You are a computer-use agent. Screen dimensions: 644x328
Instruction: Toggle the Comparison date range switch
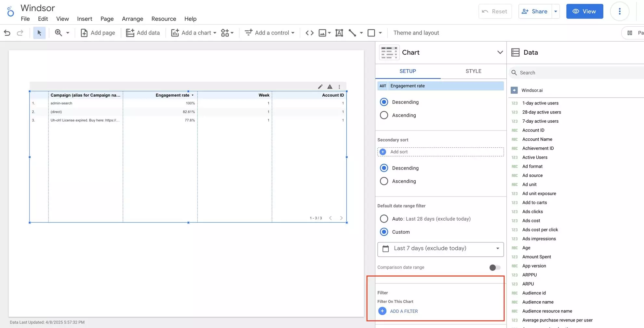[x=495, y=267]
